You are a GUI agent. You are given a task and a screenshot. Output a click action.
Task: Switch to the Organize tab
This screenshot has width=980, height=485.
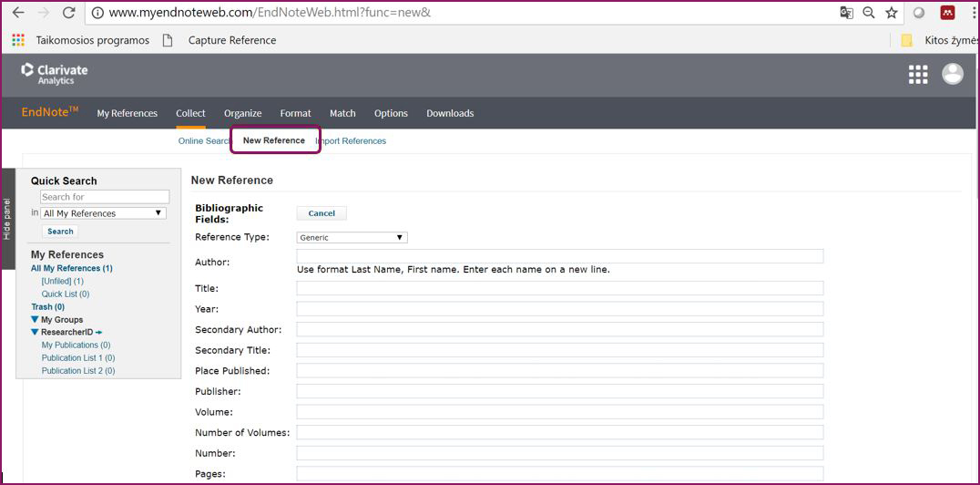click(x=243, y=114)
